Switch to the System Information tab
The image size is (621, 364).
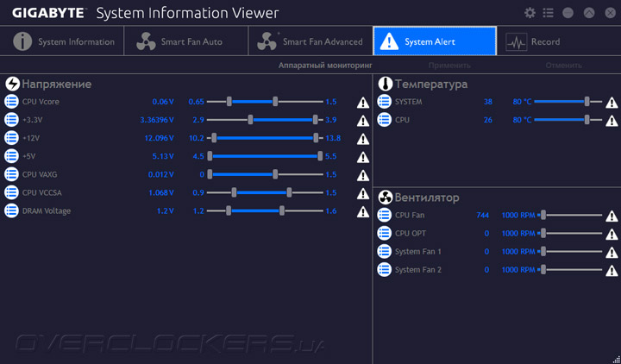tap(65, 41)
